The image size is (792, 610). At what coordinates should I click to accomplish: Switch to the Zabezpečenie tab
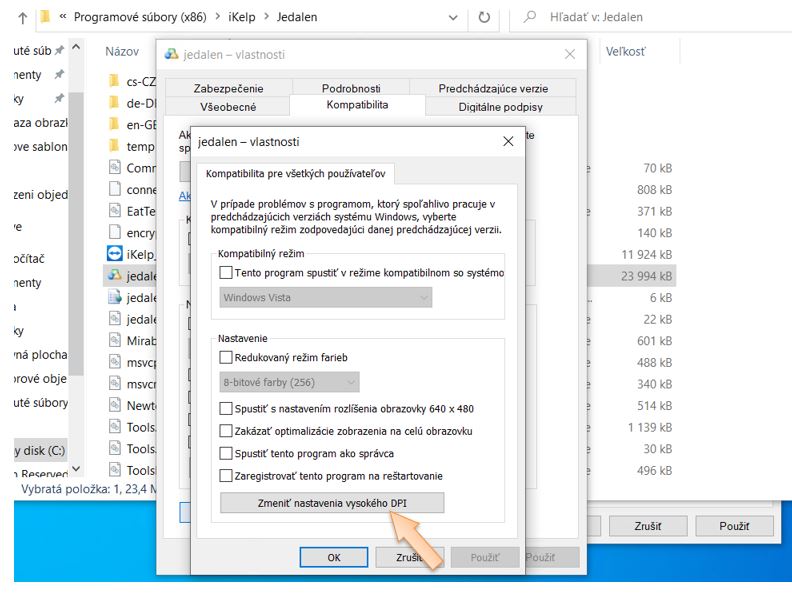228,88
